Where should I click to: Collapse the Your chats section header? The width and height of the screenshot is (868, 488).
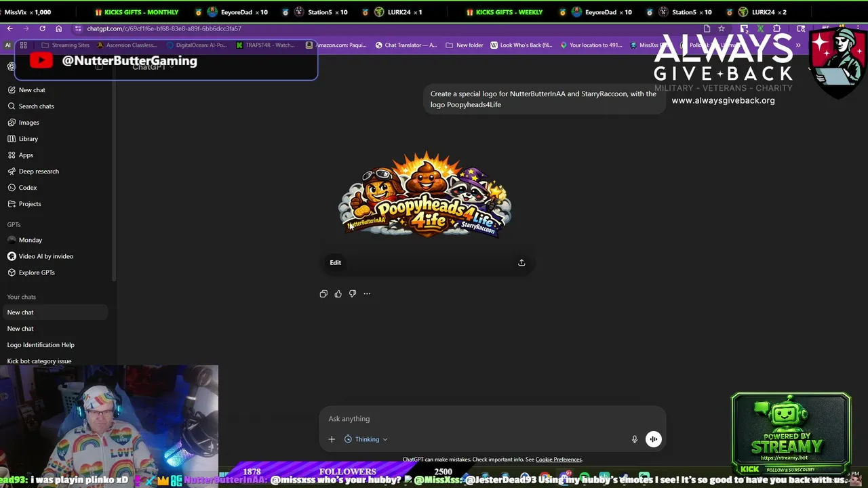coord(22,297)
